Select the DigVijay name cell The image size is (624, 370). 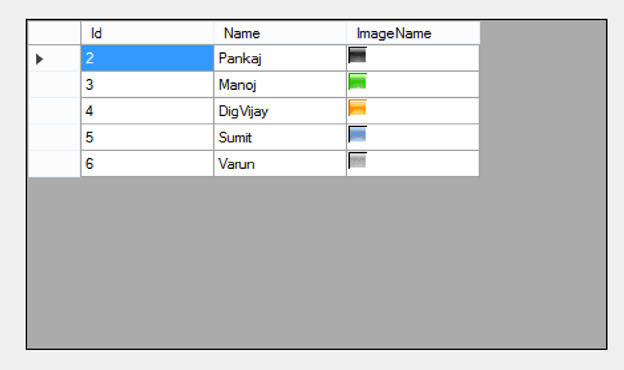coord(280,111)
